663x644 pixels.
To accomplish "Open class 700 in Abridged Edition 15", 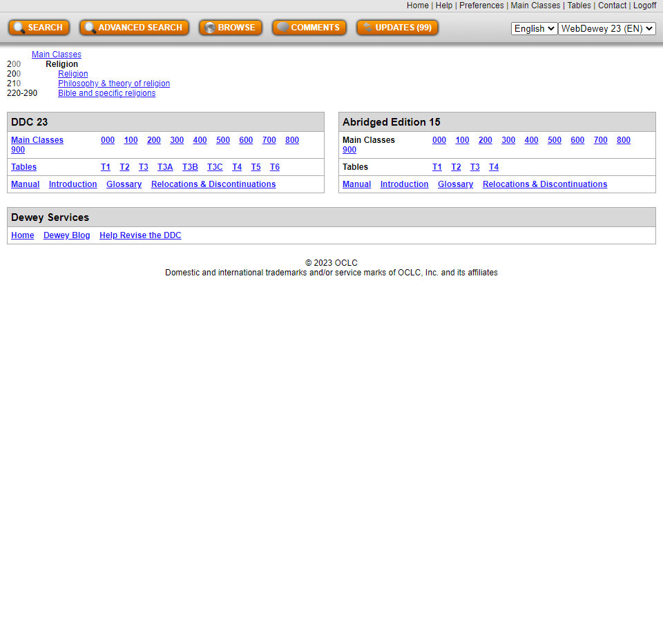I will (x=600, y=140).
